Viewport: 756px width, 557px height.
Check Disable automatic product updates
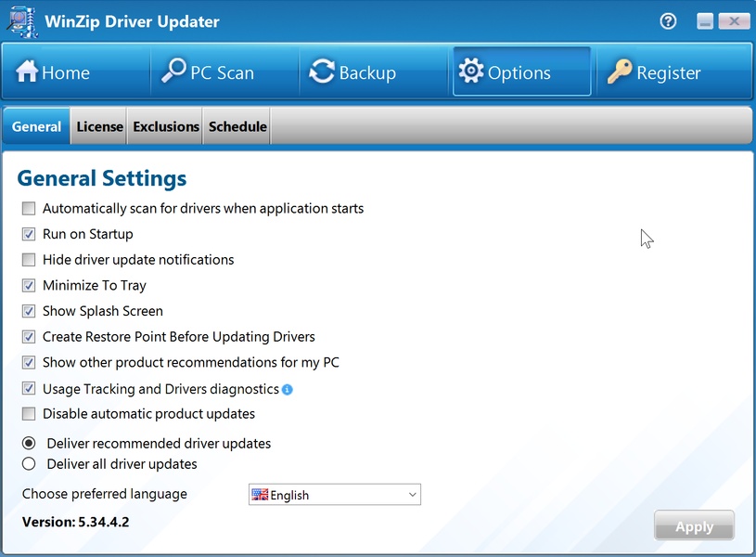(x=29, y=414)
